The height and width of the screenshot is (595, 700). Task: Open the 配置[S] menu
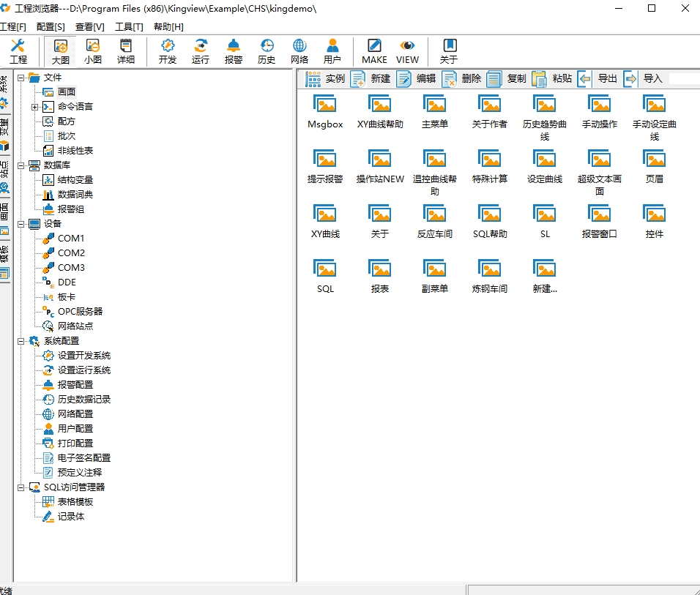(51, 27)
